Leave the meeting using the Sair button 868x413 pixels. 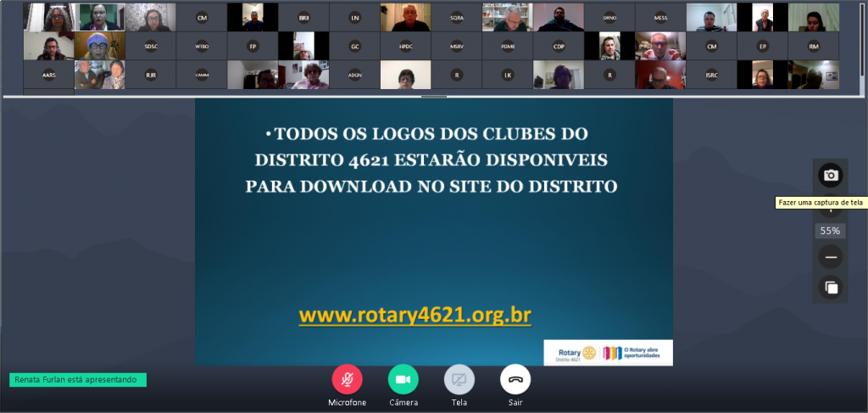(515, 379)
